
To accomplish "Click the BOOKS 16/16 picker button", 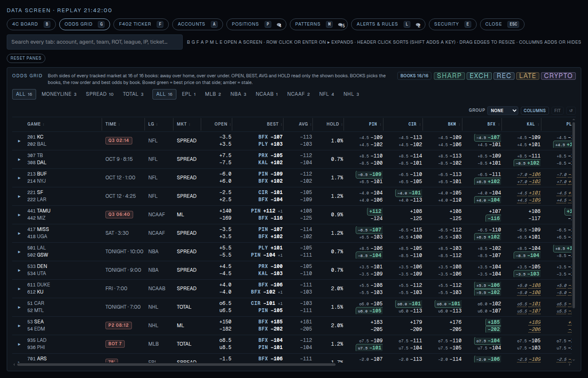I will (414, 76).
